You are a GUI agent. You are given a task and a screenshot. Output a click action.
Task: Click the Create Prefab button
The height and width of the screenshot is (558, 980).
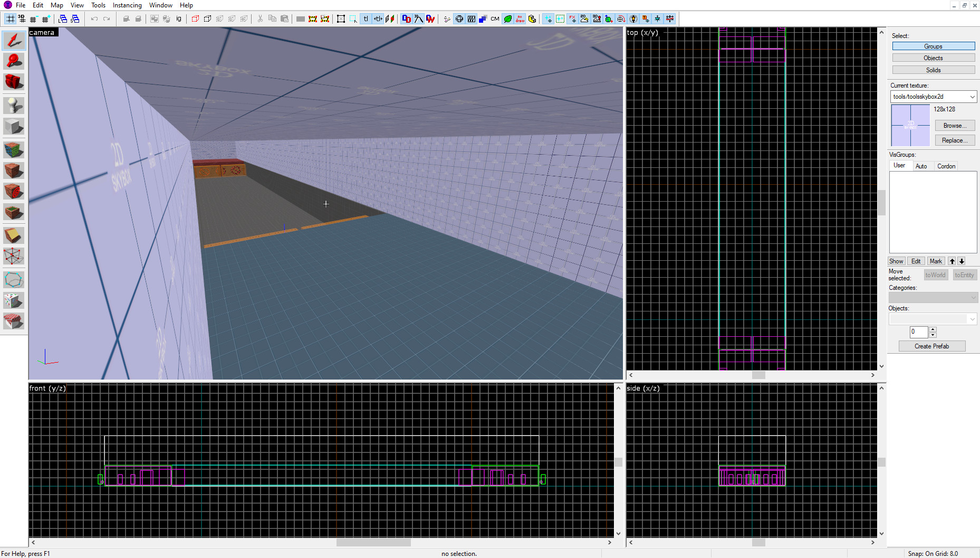932,346
